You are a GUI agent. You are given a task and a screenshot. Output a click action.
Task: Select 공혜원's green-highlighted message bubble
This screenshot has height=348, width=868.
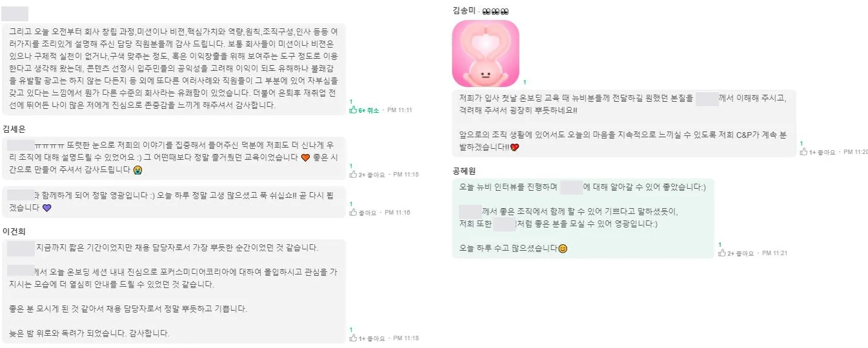click(583, 218)
